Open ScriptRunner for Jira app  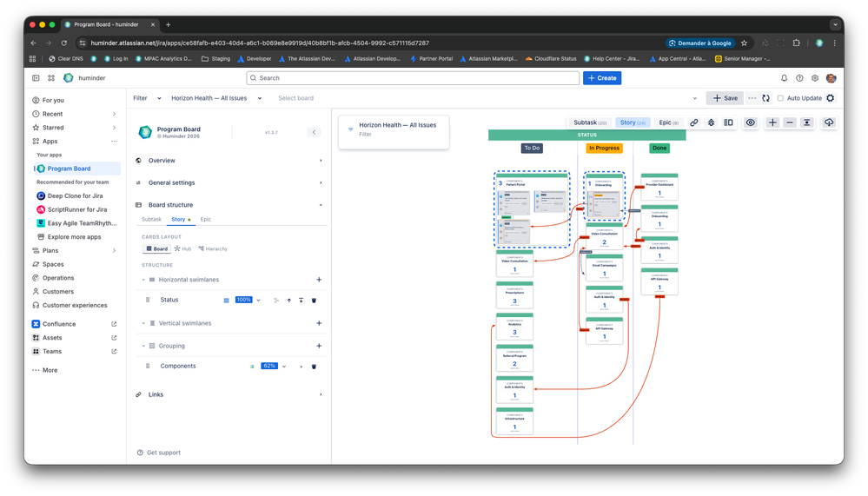pos(77,210)
